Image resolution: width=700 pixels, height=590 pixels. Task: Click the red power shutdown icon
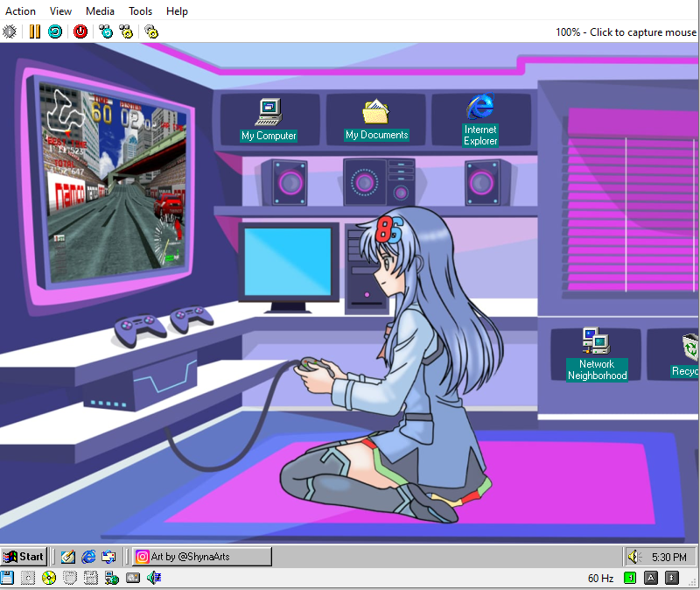pyautogui.click(x=80, y=32)
